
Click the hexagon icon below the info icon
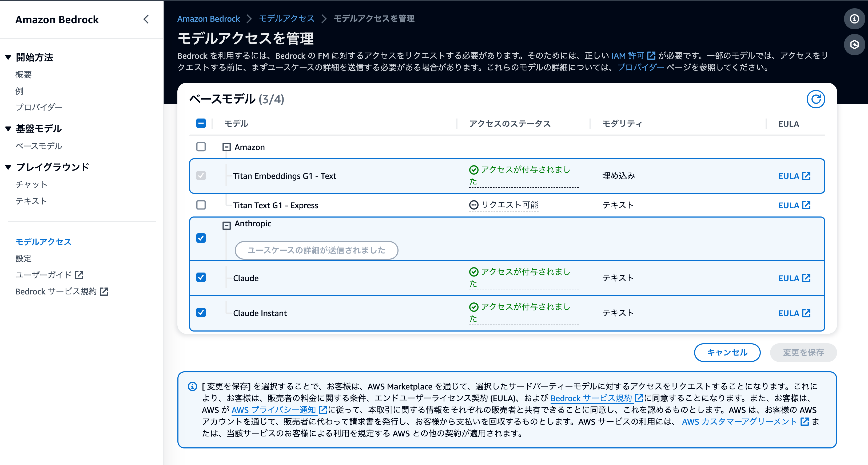point(854,45)
